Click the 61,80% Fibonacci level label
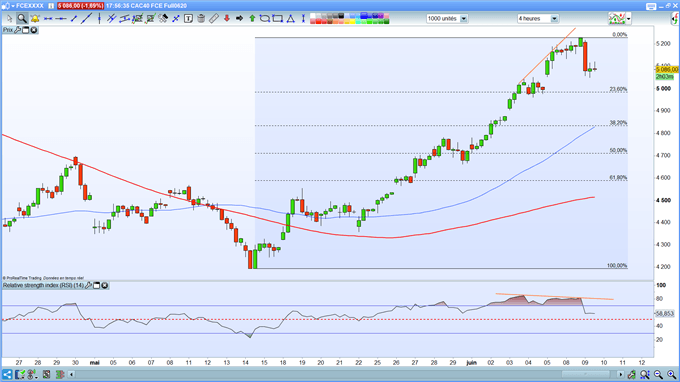The height and width of the screenshot is (382, 680). pos(618,178)
